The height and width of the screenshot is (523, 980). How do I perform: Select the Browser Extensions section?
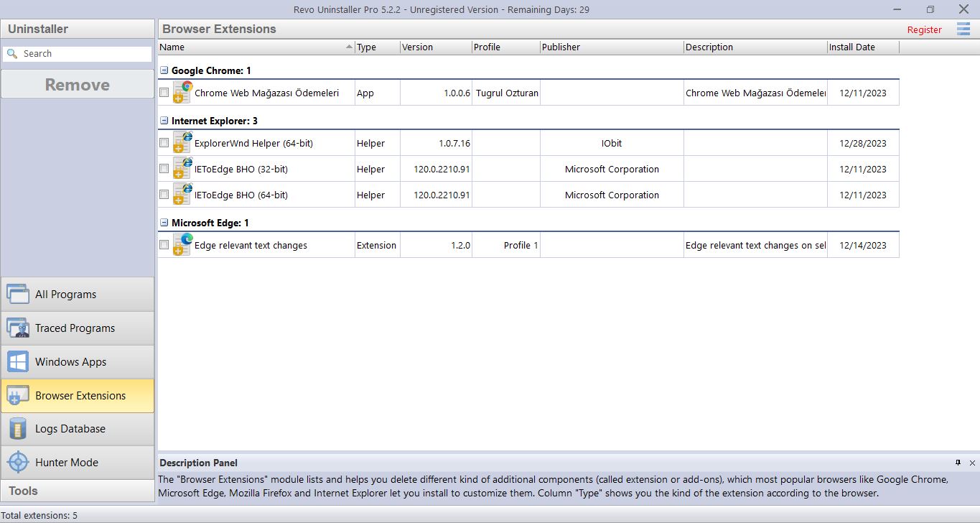(78, 395)
